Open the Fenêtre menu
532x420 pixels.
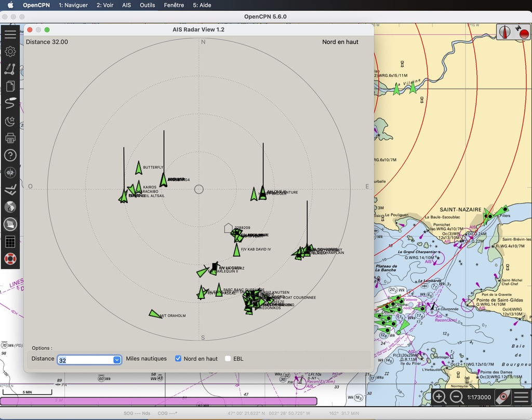pos(174,5)
